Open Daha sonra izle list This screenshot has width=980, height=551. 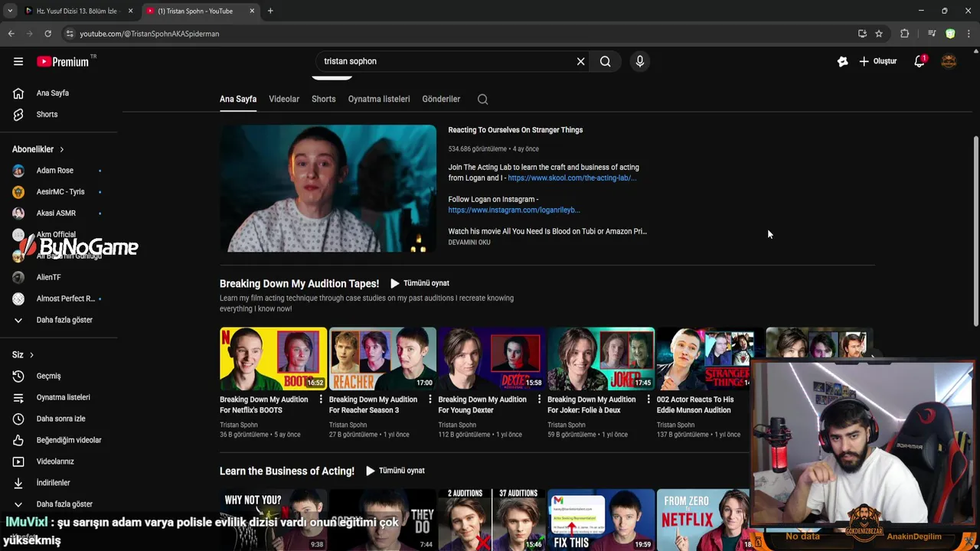pyautogui.click(x=60, y=419)
